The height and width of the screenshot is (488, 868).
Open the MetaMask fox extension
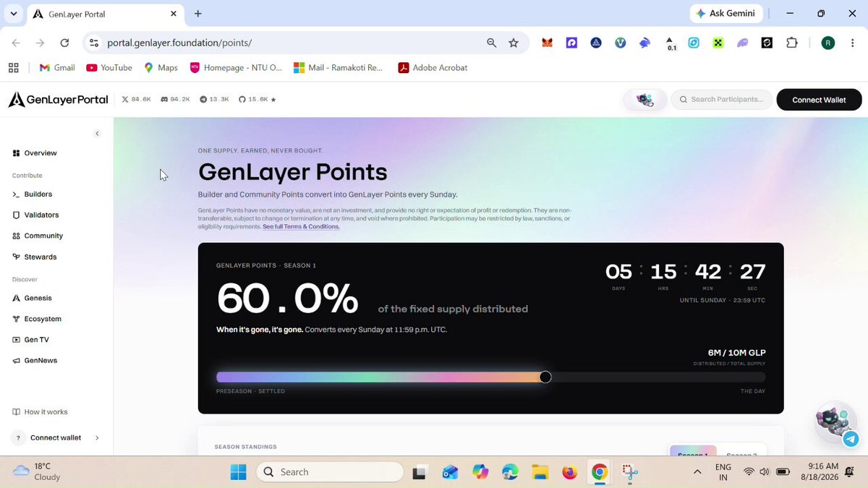[548, 43]
